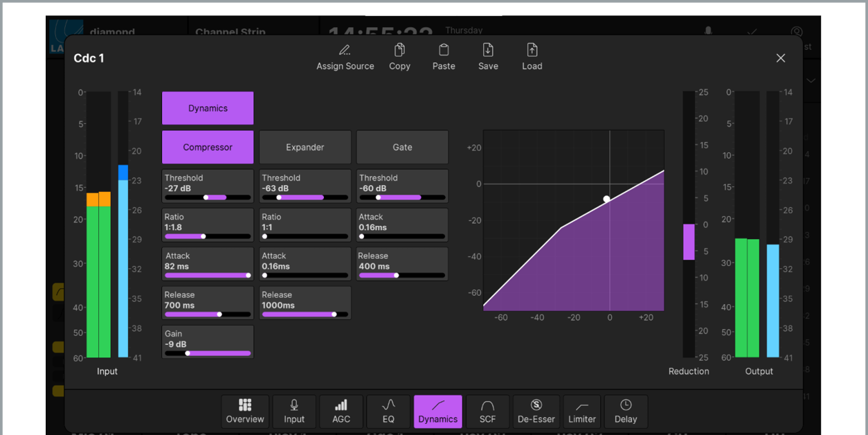Click the Assign Source pencil icon

pyautogui.click(x=345, y=51)
